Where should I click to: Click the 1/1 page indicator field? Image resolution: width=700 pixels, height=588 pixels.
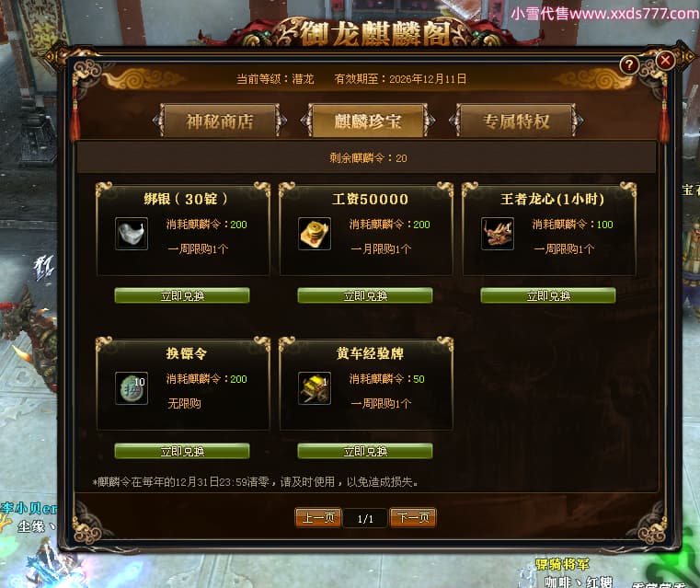pyautogui.click(x=365, y=518)
